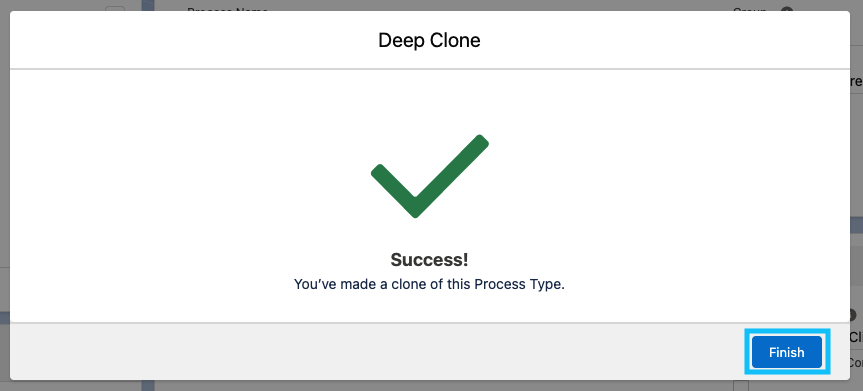Screen dimensions: 863x391
Task: Toggle the dimmed checkbox above the dialog's top-left
Action: pos(115,9)
